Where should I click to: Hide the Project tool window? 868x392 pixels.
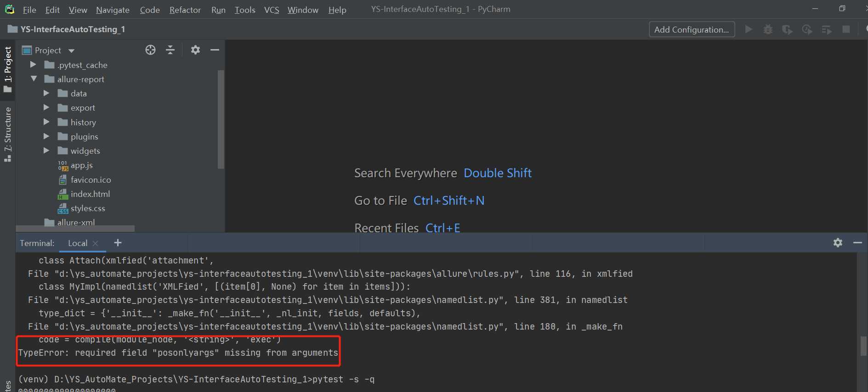pyautogui.click(x=215, y=50)
